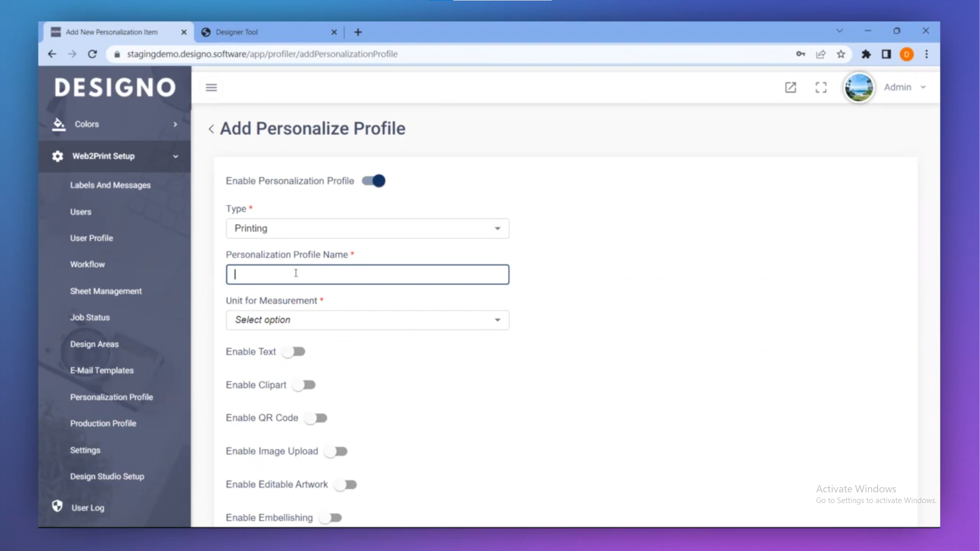This screenshot has width=980, height=551.
Task: Disable the Enable Personalization Profile toggle
Action: 374,181
